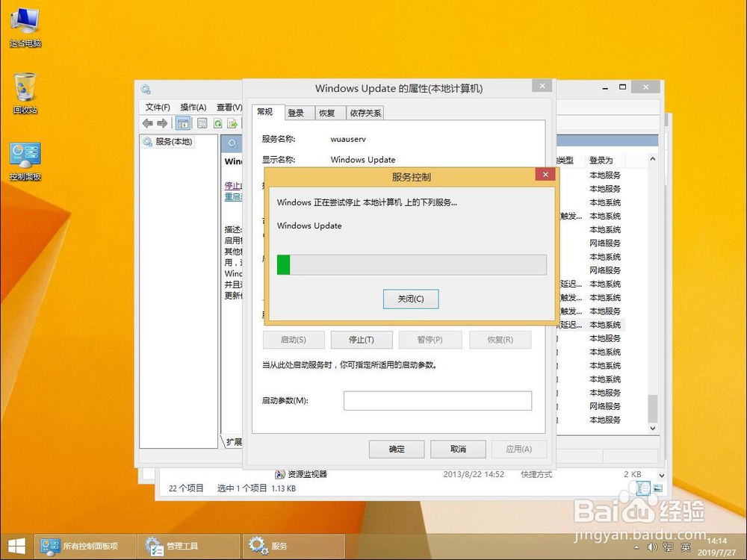Open 文件(F) menu in Services window
747x560 pixels.
tap(157, 107)
